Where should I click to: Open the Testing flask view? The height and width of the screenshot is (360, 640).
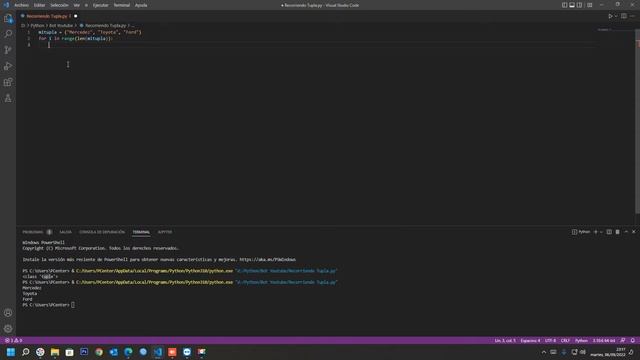tap(8, 98)
